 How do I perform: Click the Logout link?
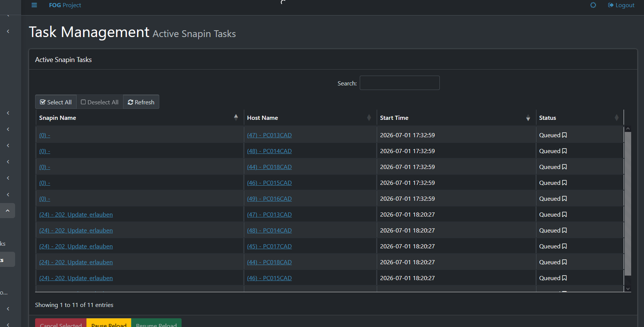click(x=621, y=5)
